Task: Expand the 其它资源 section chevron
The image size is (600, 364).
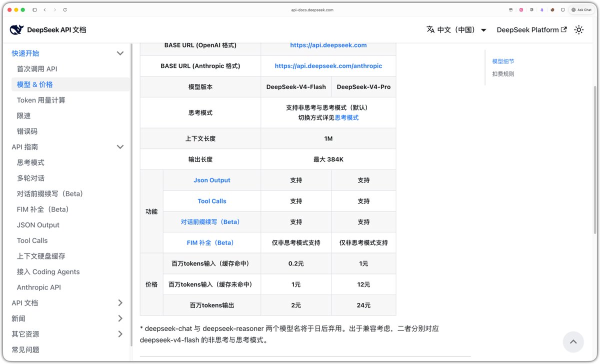Action: [120, 334]
